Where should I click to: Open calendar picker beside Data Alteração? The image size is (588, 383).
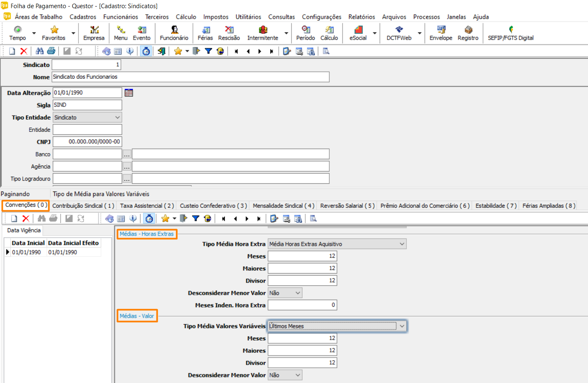tap(129, 93)
